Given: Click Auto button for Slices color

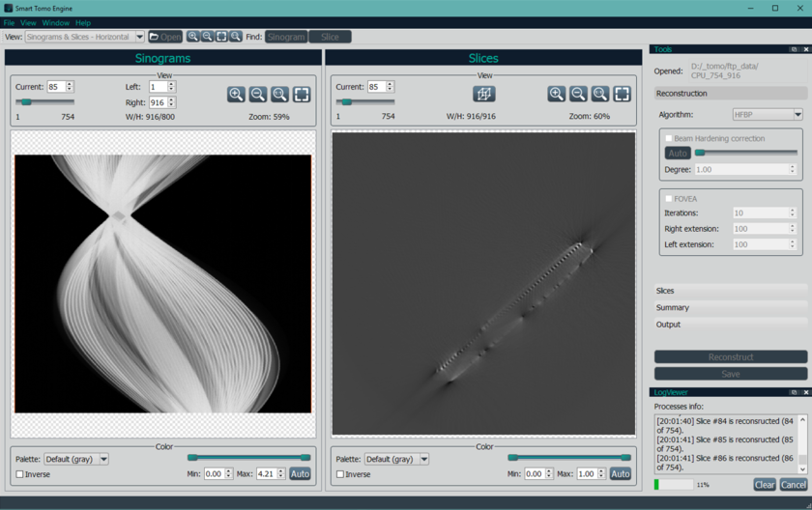Looking at the screenshot, I should pos(620,474).
